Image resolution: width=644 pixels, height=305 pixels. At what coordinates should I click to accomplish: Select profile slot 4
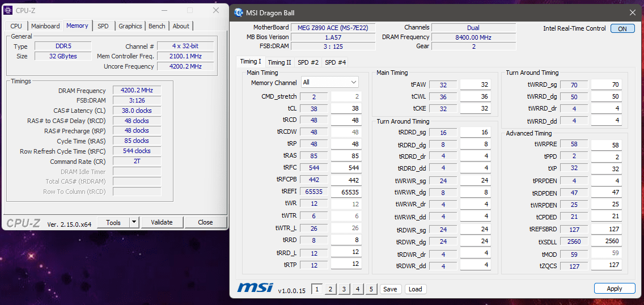(x=357, y=289)
